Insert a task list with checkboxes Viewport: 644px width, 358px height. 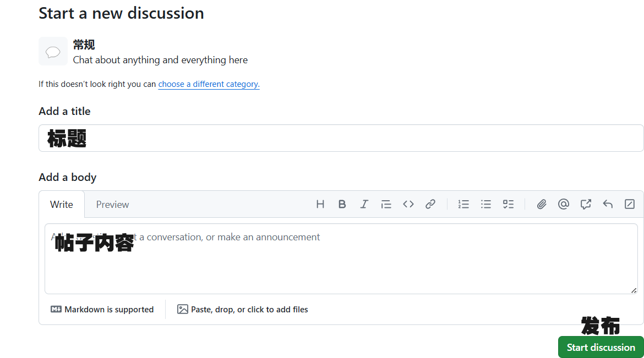tap(508, 204)
